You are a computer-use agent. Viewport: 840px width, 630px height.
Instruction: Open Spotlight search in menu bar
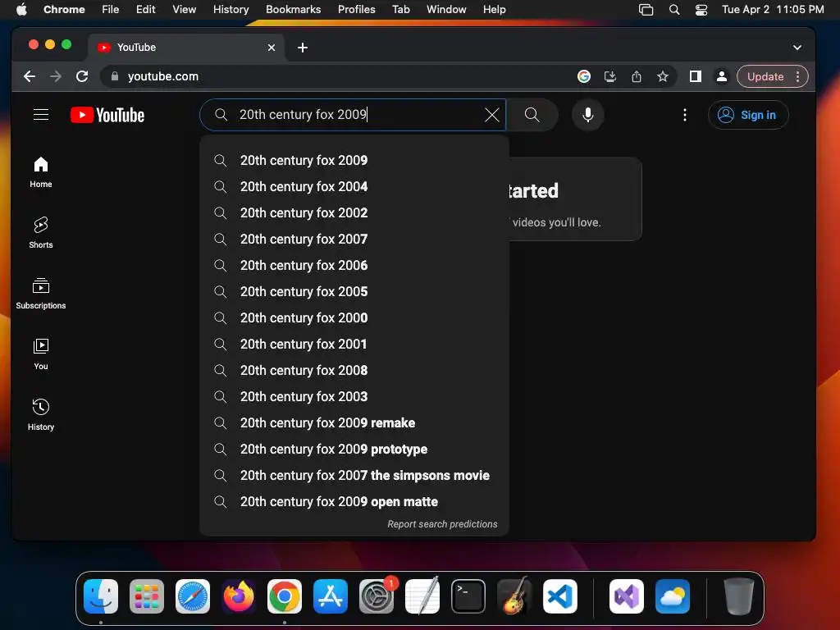(x=674, y=9)
